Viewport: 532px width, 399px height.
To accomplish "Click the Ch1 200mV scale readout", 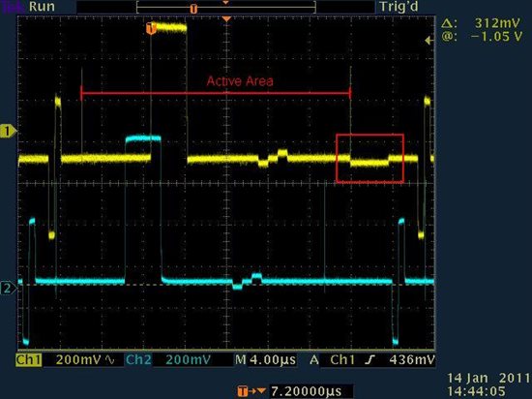I will [78, 360].
